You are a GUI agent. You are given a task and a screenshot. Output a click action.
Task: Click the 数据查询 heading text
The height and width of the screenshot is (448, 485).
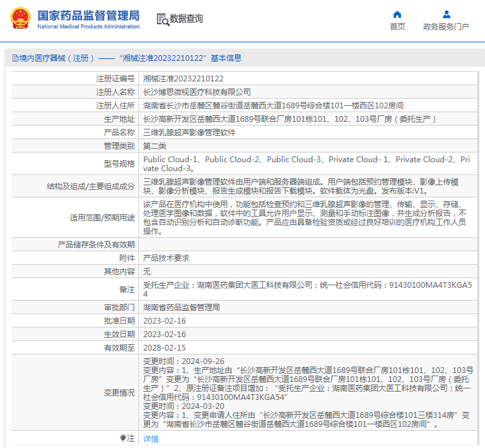pyautogui.click(x=186, y=19)
